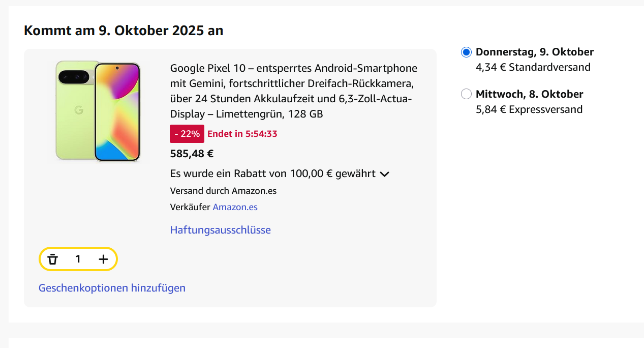
Task: Choose Mittwoch, 8. Oktober delivery radio button
Action: point(466,94)
